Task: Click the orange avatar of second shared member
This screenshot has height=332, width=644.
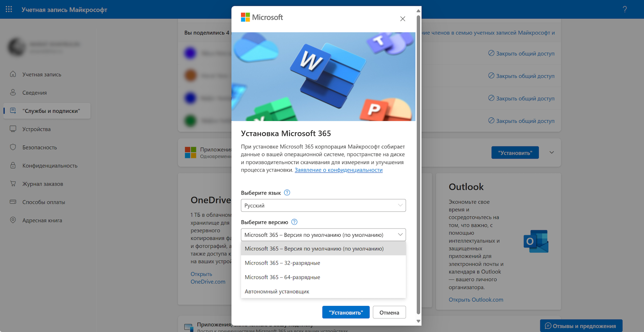Action: coord(190,76)
